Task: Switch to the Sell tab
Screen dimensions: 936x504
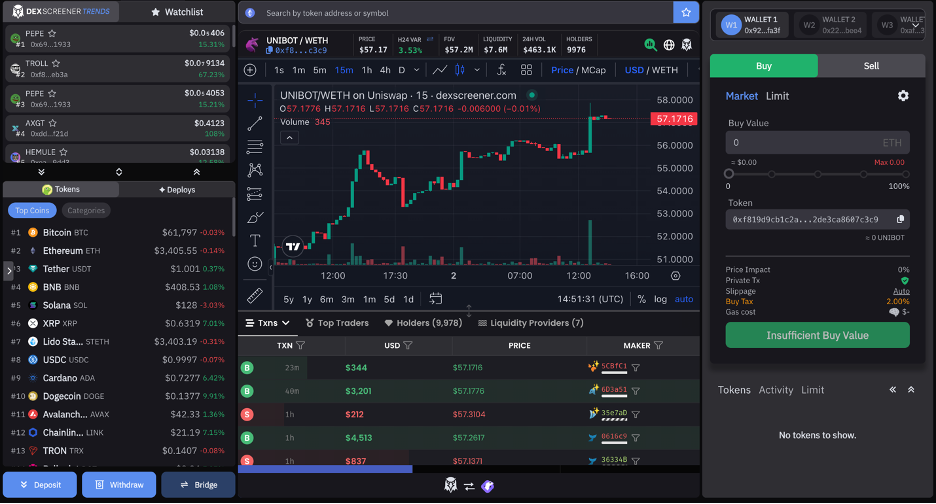Action: (872, 66)
